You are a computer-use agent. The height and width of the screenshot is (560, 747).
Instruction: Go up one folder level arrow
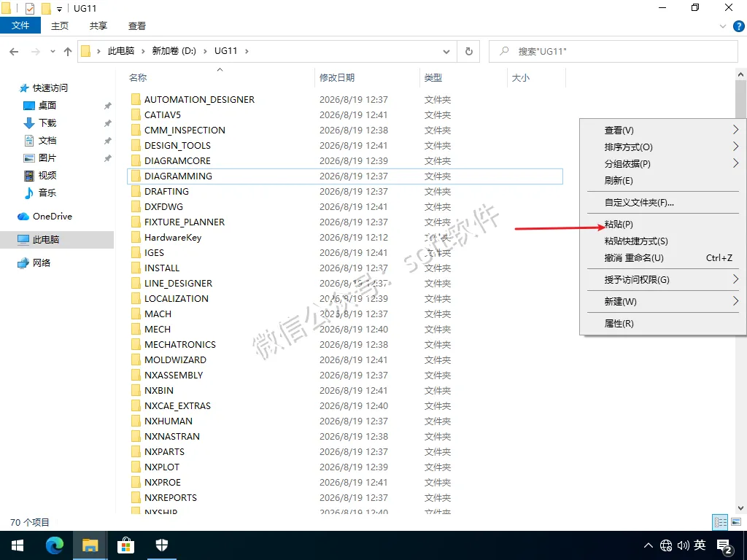click(68, 52)
